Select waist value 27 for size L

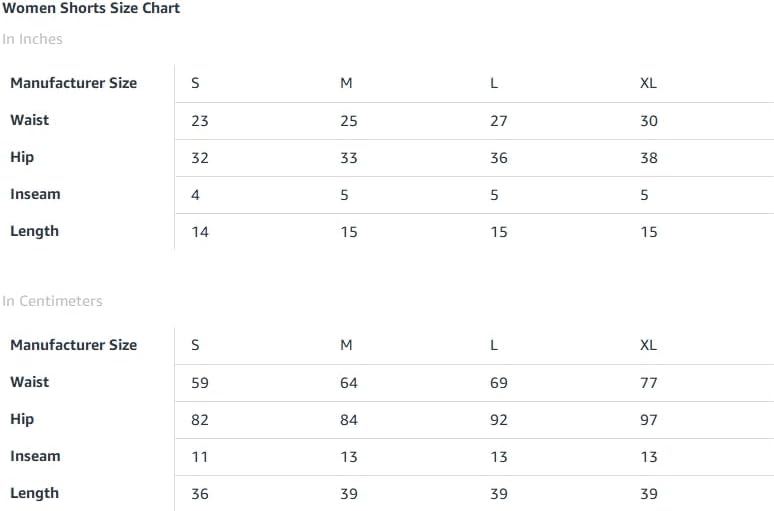[x=499, y=121]
